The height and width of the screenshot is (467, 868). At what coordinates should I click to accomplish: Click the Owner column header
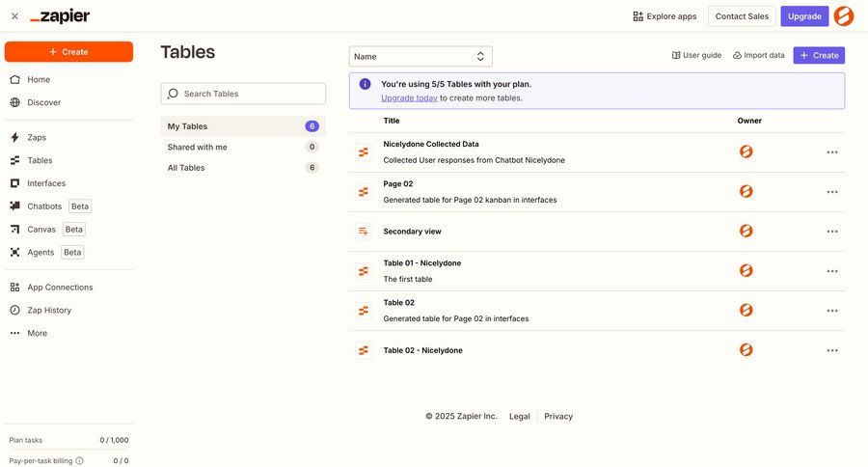749,121
